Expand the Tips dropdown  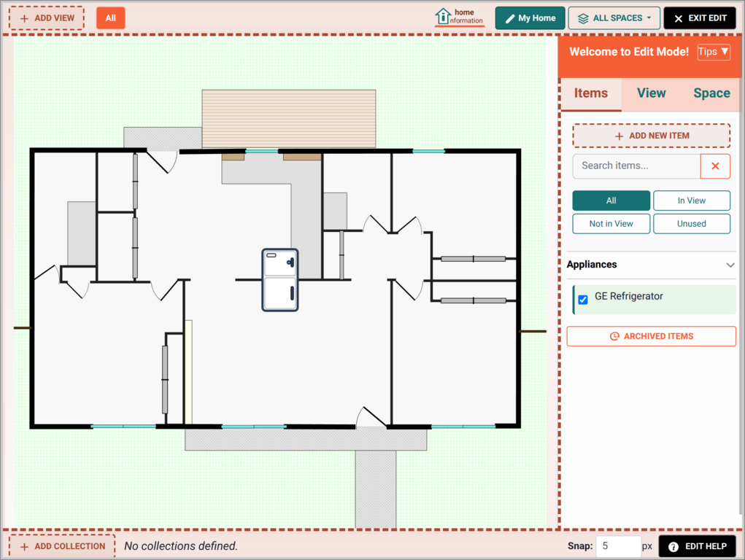[x=713, y=52]
